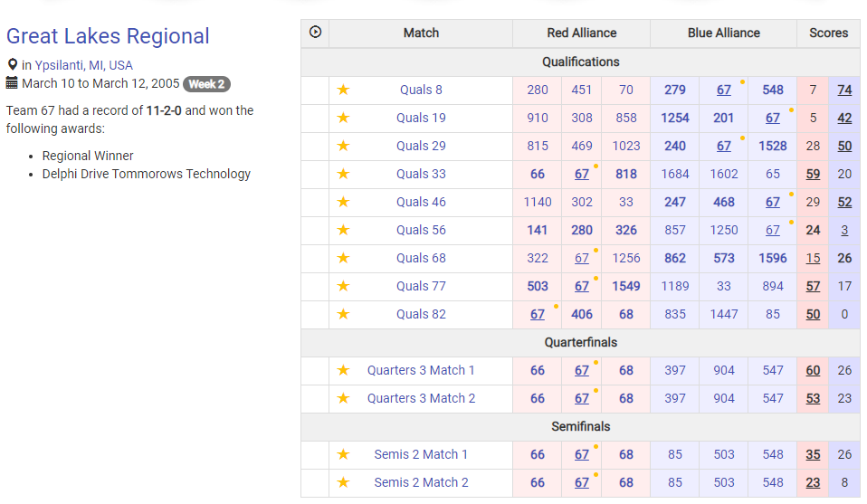
Task: Select team 1596 in Quals 68 row
Action: click(x=773, y=258)
